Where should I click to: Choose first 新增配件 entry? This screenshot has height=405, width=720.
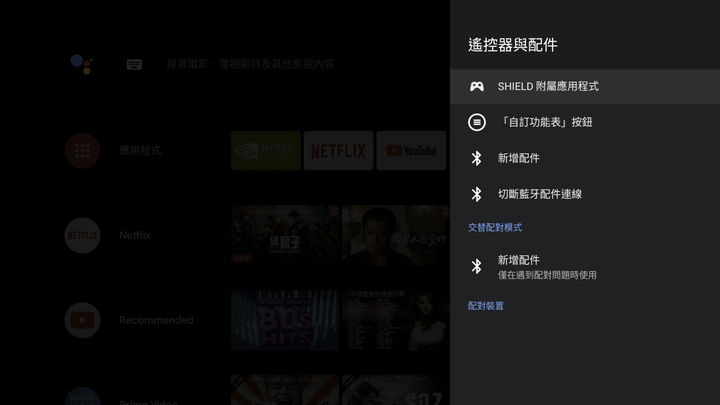click(x=585, y=158)
